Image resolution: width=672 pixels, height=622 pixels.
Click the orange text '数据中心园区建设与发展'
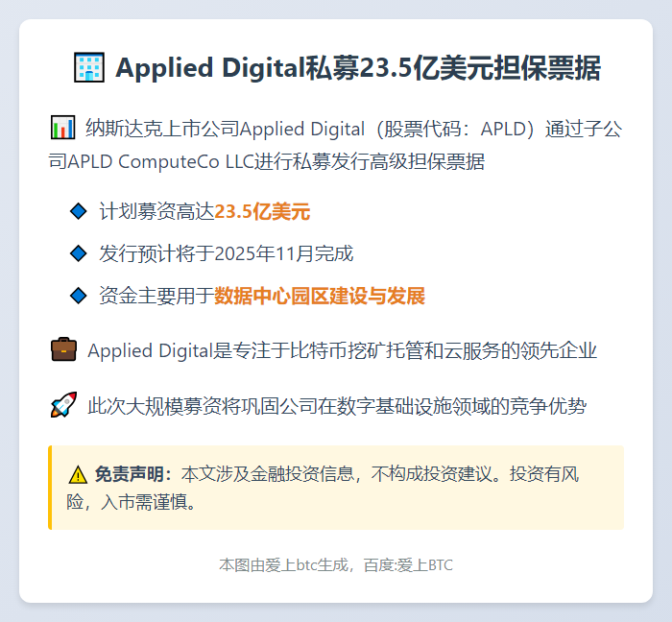click(320, 296)
